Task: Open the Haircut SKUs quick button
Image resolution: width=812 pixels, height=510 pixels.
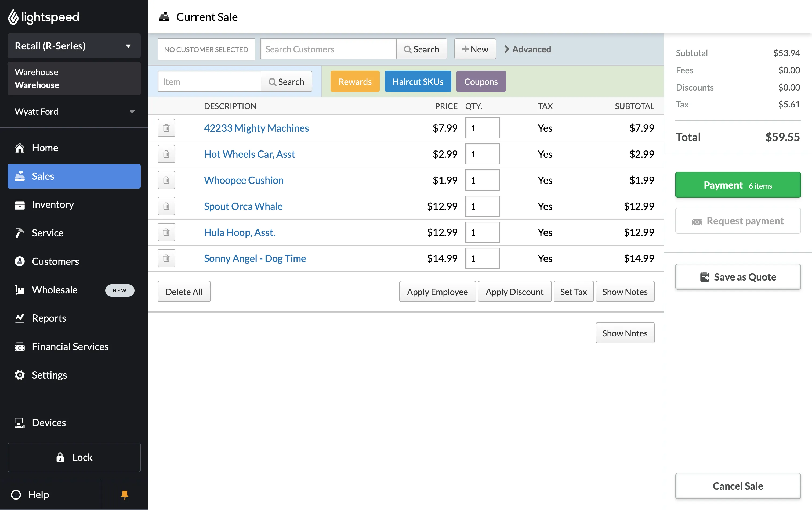Action: coord(418,82)
